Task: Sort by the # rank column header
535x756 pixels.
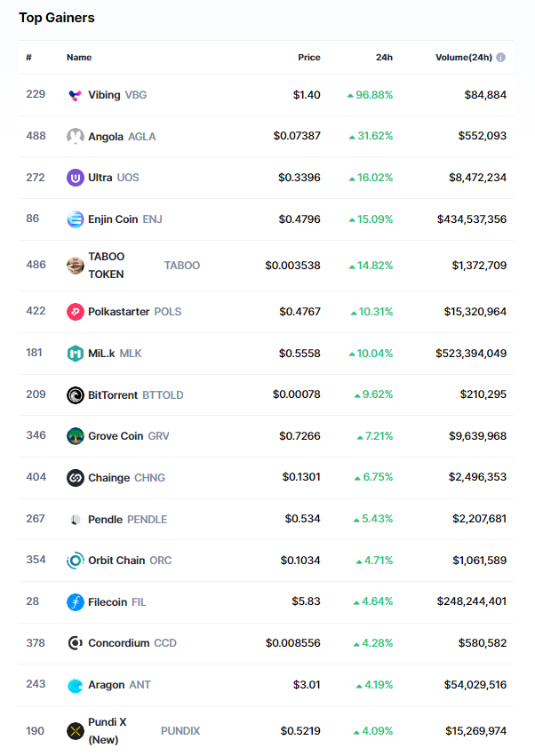Action: pyautogui.click(x=29, y=58)
